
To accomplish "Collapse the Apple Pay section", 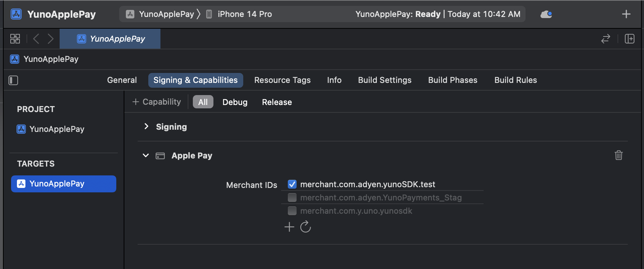I will [146, 156].
